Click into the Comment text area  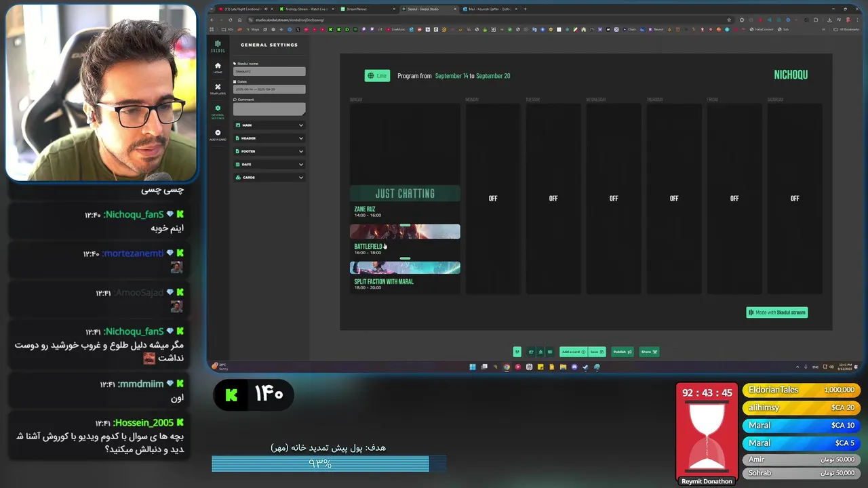click(x=269, y=108)
